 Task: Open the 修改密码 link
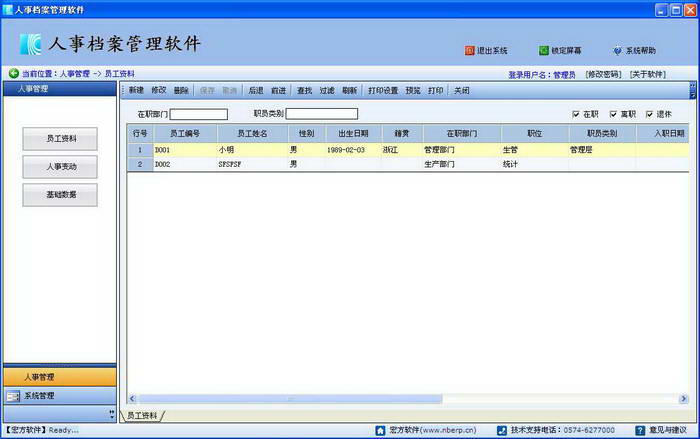click(603, 74)
